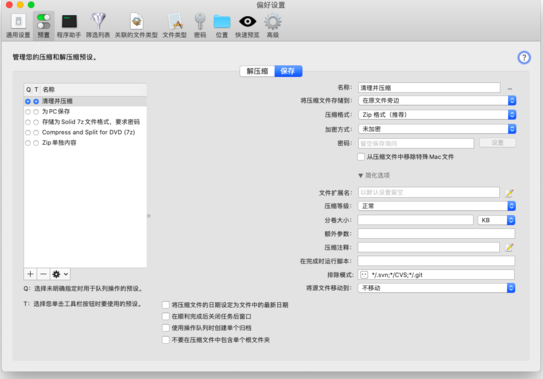The height and width of the screenshot is (379, 543).
Task: Click into 在完成时运行脚本 field
Action: pyautogui.click(x=436, y=261)
